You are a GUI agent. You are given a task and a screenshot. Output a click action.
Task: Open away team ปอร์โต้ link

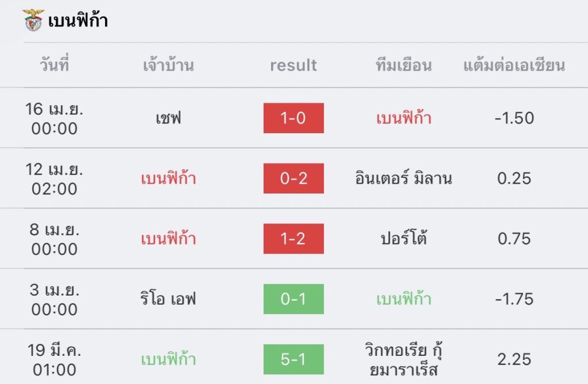click(x=403, y=239)
